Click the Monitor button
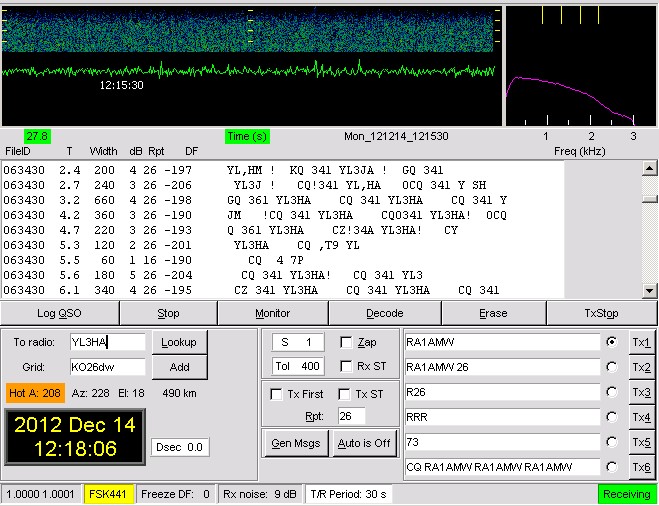 (x=272, y=313)
